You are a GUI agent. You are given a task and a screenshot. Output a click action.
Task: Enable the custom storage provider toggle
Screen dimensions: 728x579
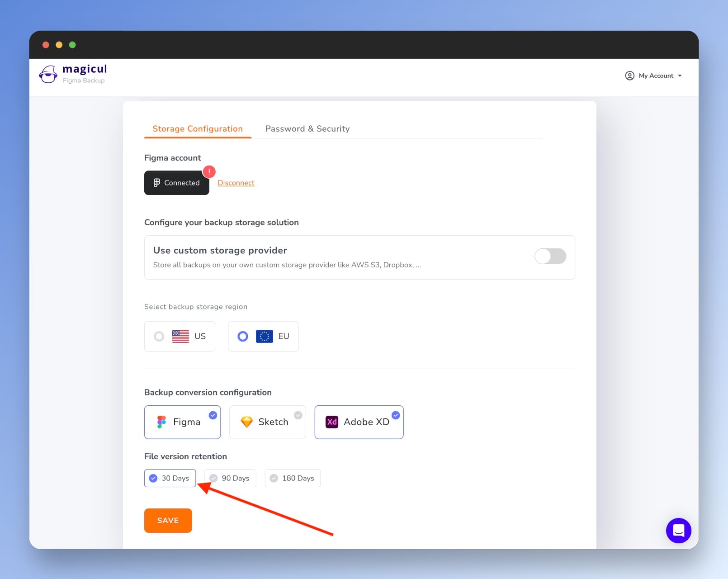550,256
